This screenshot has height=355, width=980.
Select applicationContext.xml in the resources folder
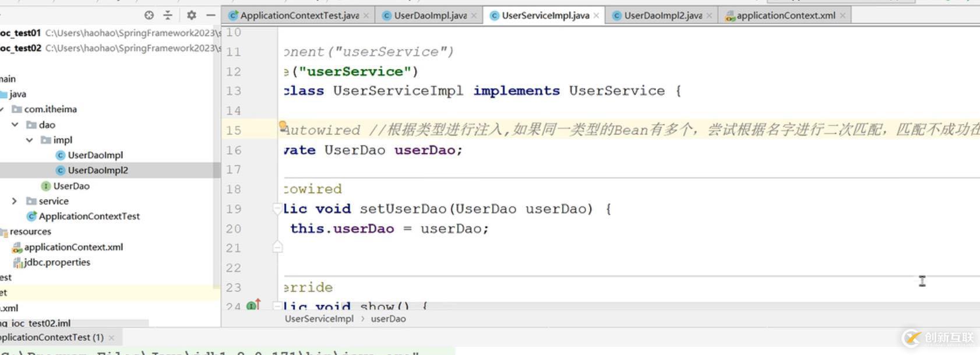73,247
